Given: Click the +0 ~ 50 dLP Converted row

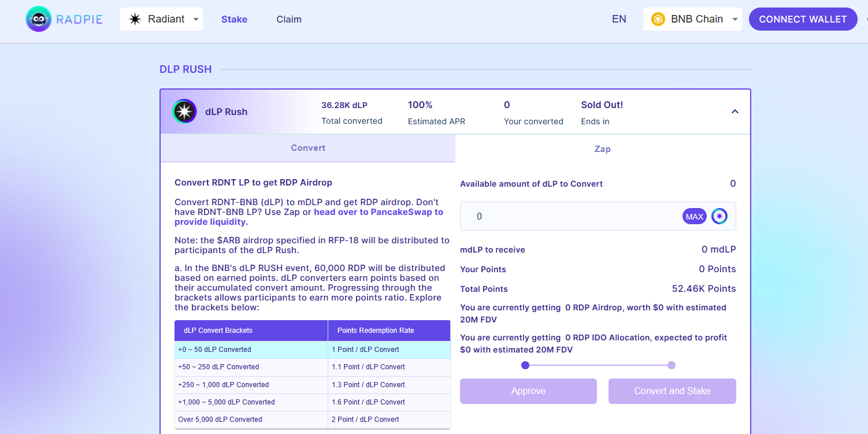Looking at the screenshot, I should coord(313,350).
